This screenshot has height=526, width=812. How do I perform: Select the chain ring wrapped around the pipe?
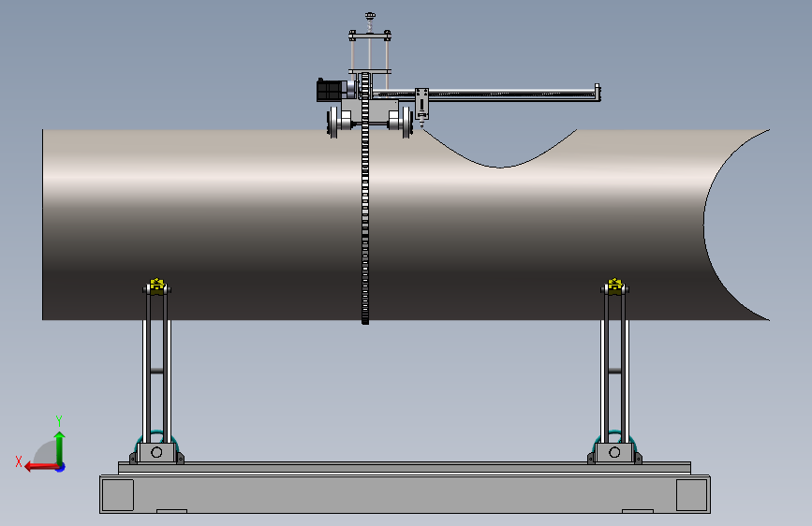point(365,199)
